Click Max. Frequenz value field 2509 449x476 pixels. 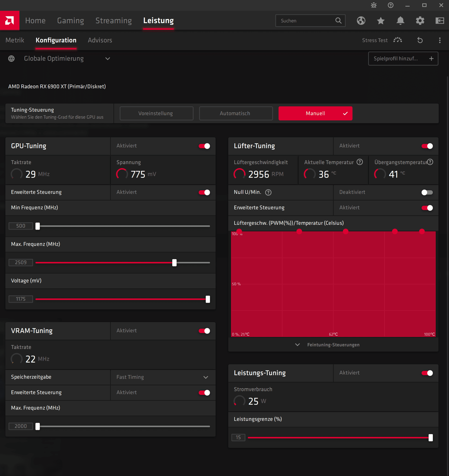[21, 263]
